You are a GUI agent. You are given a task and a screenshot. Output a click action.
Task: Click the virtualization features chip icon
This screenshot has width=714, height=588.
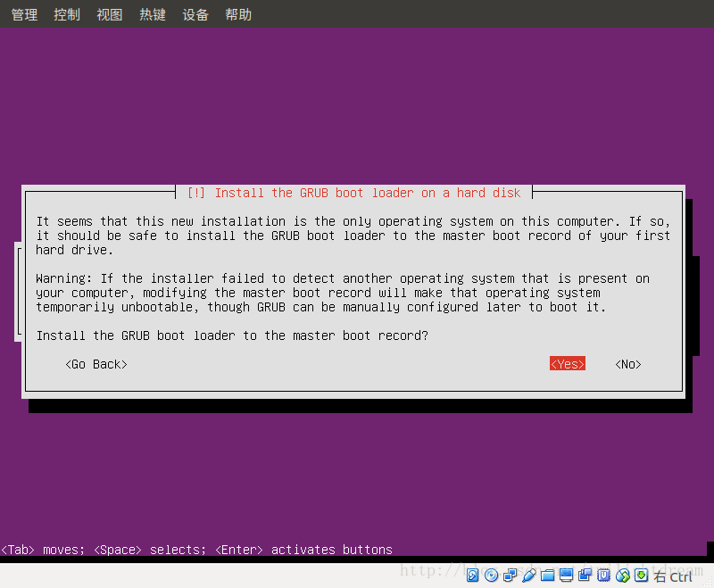[x=604, y=575]
